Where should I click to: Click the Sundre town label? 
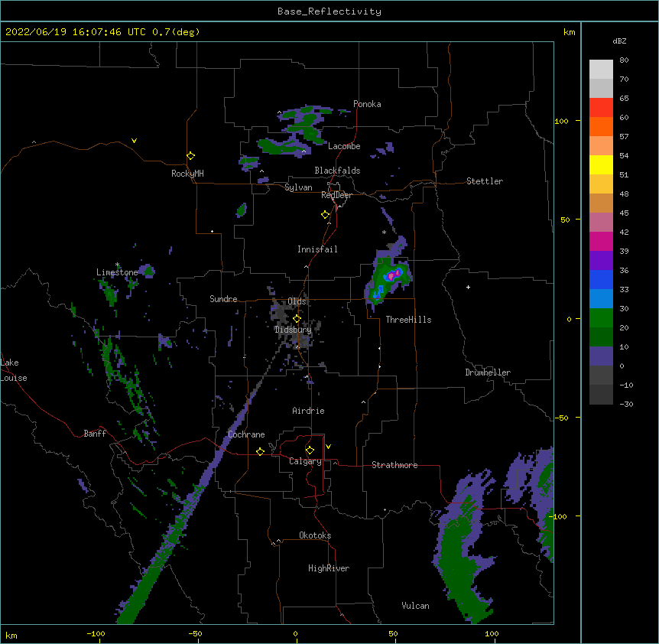click(x=223, y=299)
